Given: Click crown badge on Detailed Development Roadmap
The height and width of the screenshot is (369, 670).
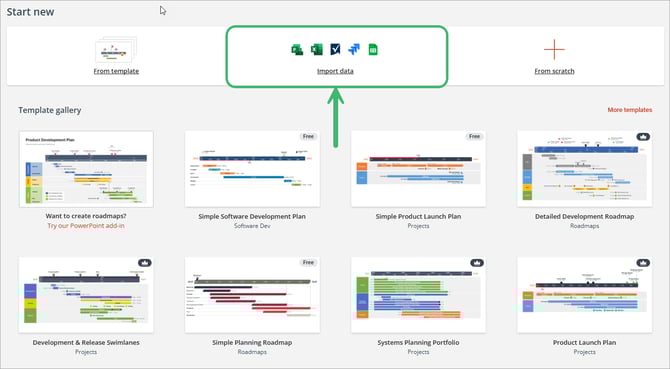Looking at the screenshot, I should pyautogui.click(x=643, y=137).
